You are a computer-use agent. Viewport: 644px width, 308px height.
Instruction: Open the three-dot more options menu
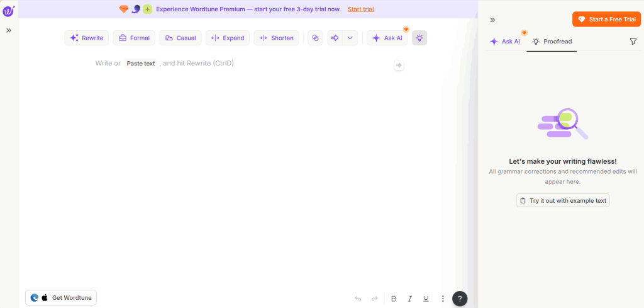coord(443,299)
